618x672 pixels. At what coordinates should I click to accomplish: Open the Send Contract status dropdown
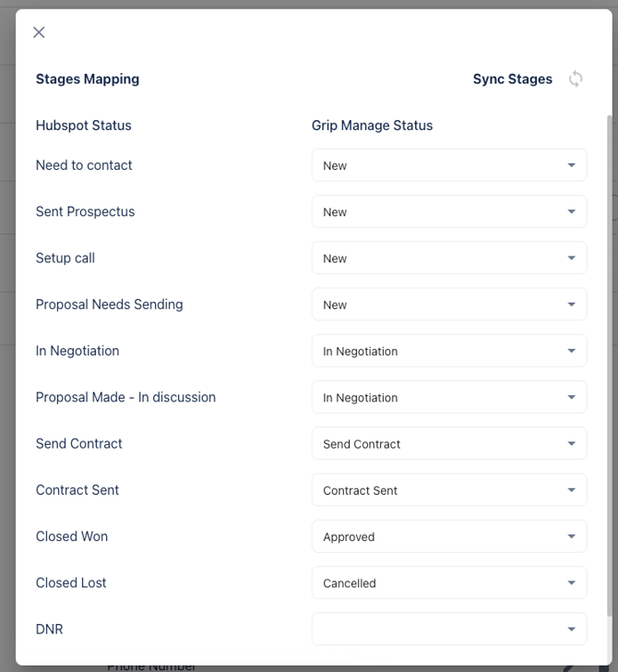pyautogui.click(x=448, y=444)
